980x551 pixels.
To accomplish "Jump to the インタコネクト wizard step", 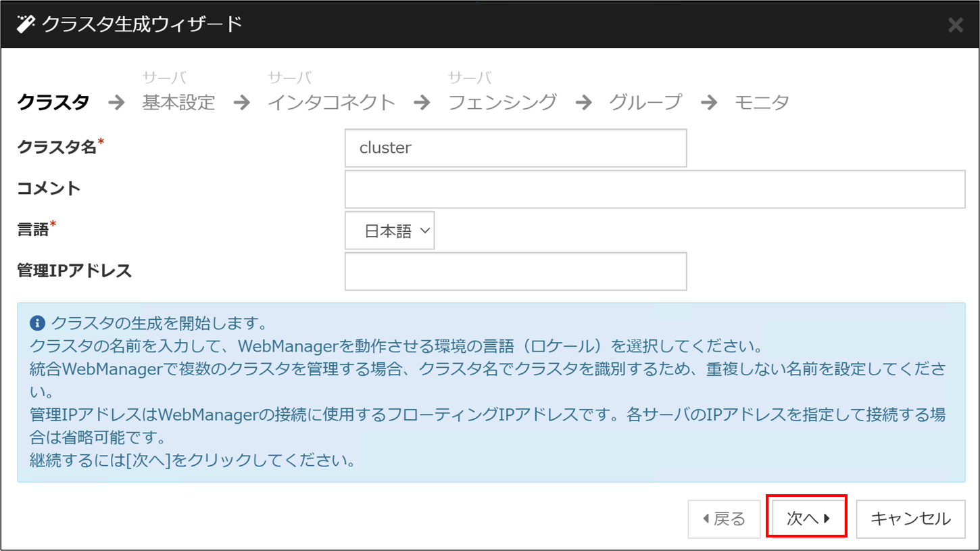I will point(331,103).
